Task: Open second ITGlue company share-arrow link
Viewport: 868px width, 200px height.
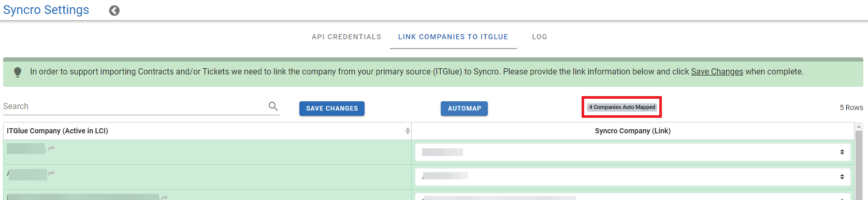Action: [52, 173]
